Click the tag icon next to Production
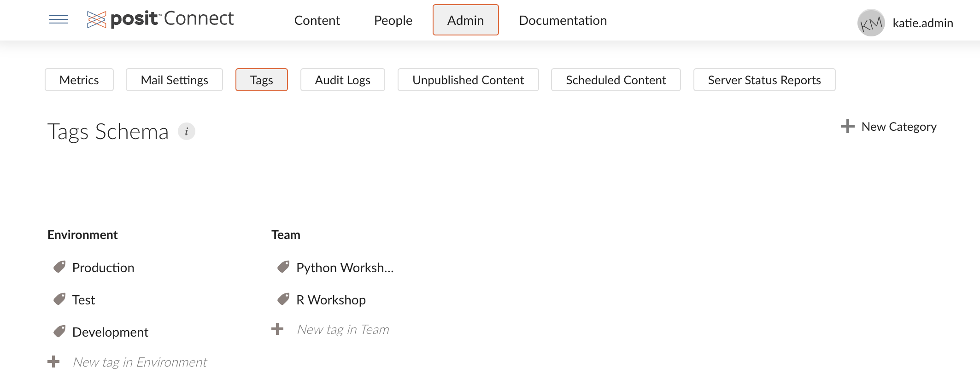This screenshot has width=980, height=385. pyautogui.click(x=59, y=267)
